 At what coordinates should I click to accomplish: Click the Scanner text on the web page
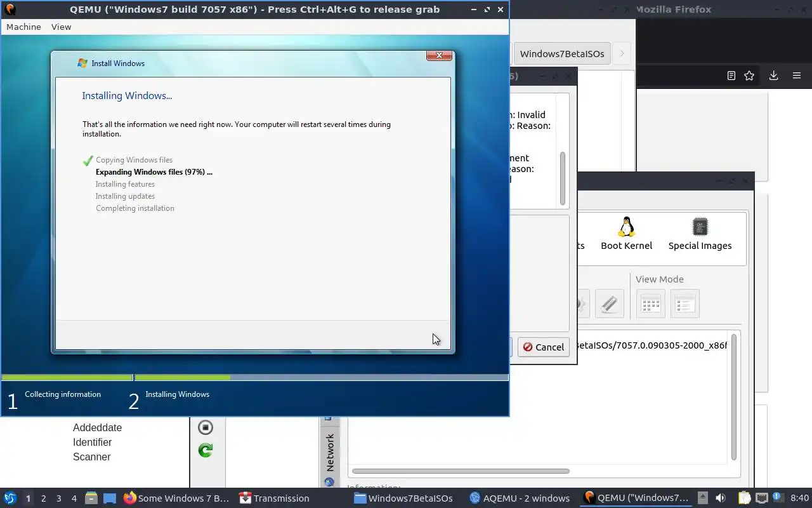pyautogui.click(x=91, y=457)
